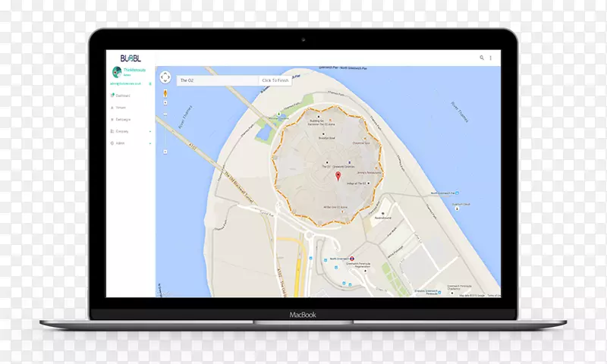
Task: Click the Jimmy's Restaurants map label
Action: [x=370, y=173]
